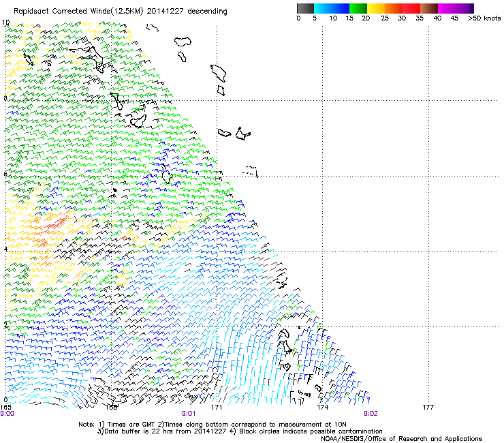The height and width of the screenshot is (443, 504).
Task: Click the longitude label '171'
Action: (217, 408)
